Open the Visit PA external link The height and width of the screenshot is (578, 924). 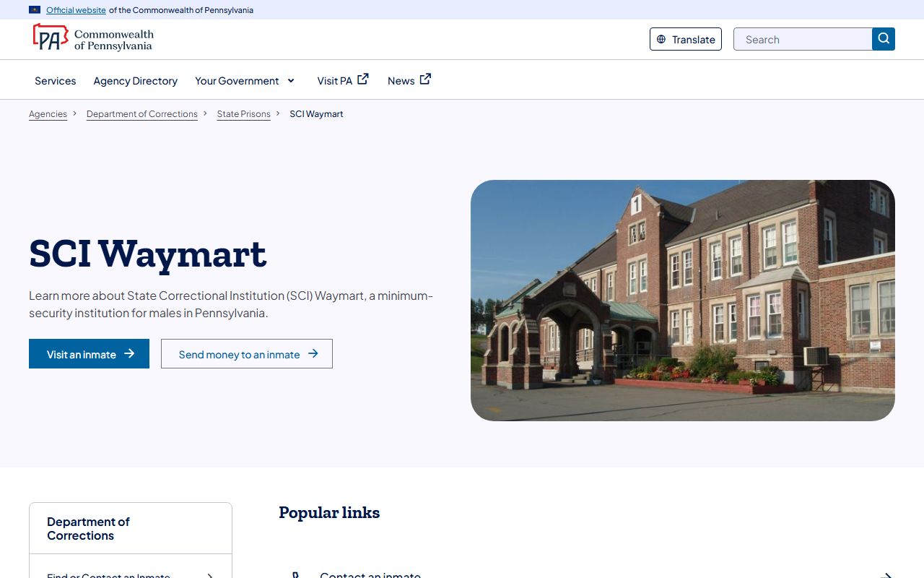click(x=343, y=80)
